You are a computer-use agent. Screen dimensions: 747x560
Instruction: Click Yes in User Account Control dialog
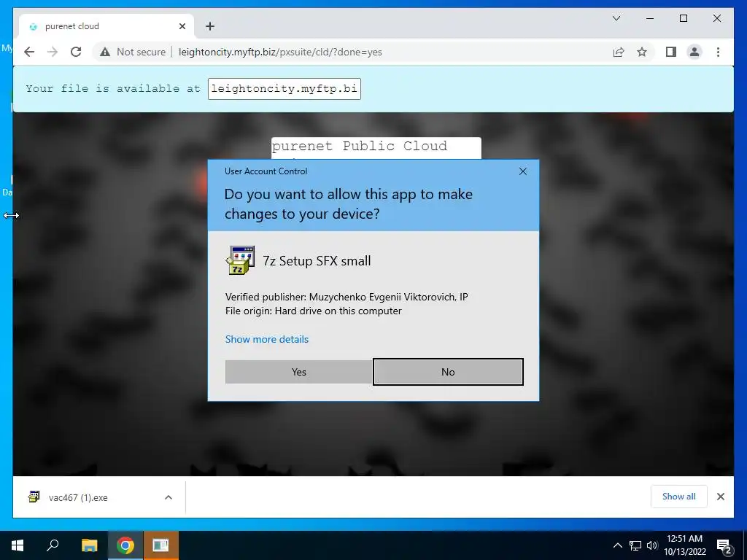(298, 372)
